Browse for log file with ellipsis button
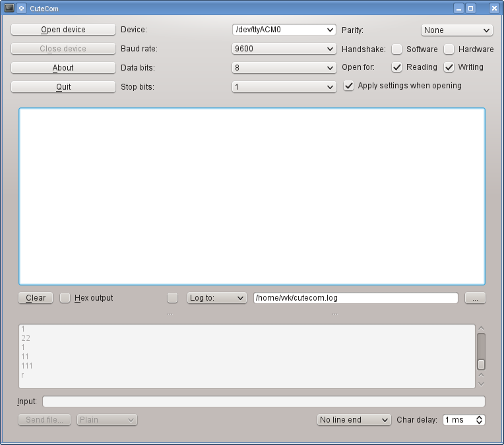The height and width of the screenshot is (445, 504). coord(475,298)
